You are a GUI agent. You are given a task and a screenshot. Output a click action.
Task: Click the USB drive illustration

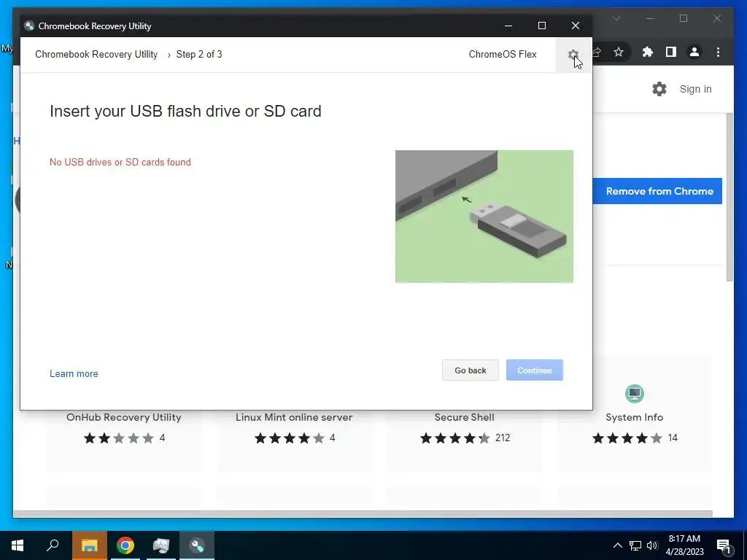[x=484, y=217]
